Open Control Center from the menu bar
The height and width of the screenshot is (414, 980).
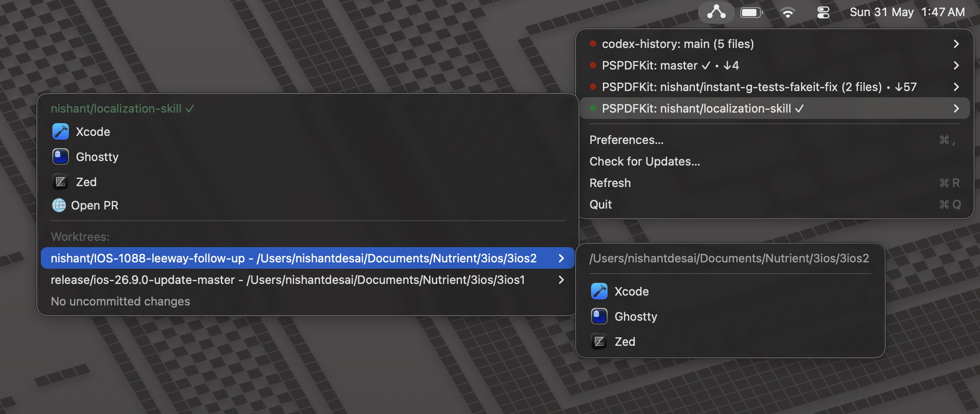[x=823, y=13]
